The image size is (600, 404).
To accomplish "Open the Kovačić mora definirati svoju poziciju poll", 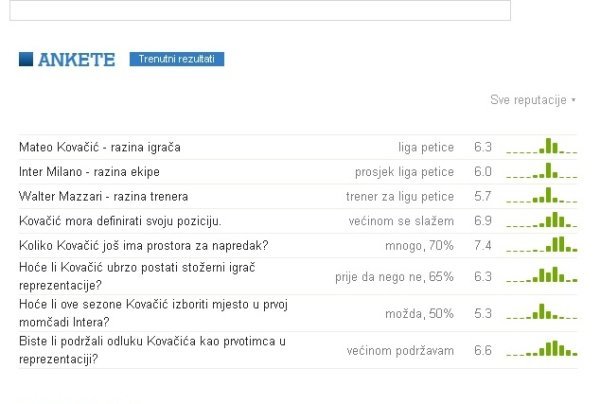I will point(120,220).
